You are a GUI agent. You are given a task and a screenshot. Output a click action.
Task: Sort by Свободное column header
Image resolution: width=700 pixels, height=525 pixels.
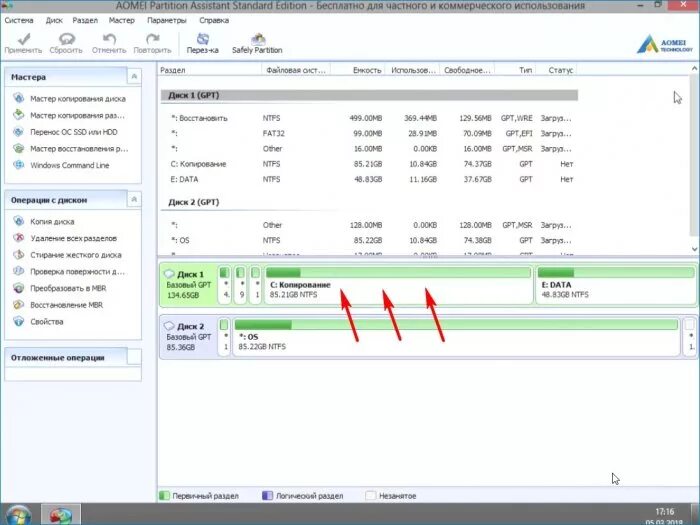pos(467,70)
